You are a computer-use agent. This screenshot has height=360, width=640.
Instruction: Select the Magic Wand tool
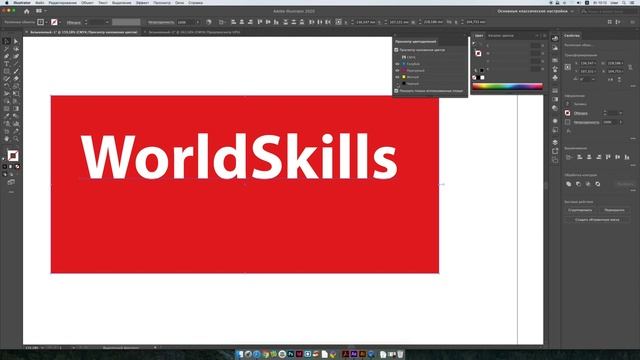7,49
